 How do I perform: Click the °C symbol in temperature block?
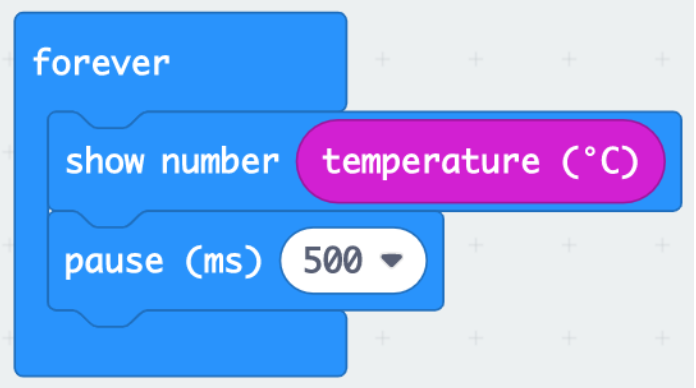(599, 161)
